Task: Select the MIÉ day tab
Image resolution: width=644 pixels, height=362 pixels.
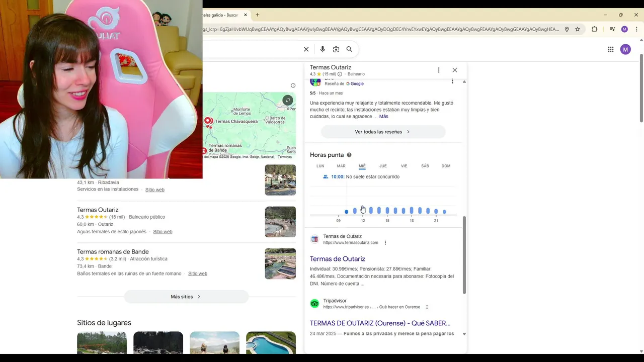Action: point(362,166)
